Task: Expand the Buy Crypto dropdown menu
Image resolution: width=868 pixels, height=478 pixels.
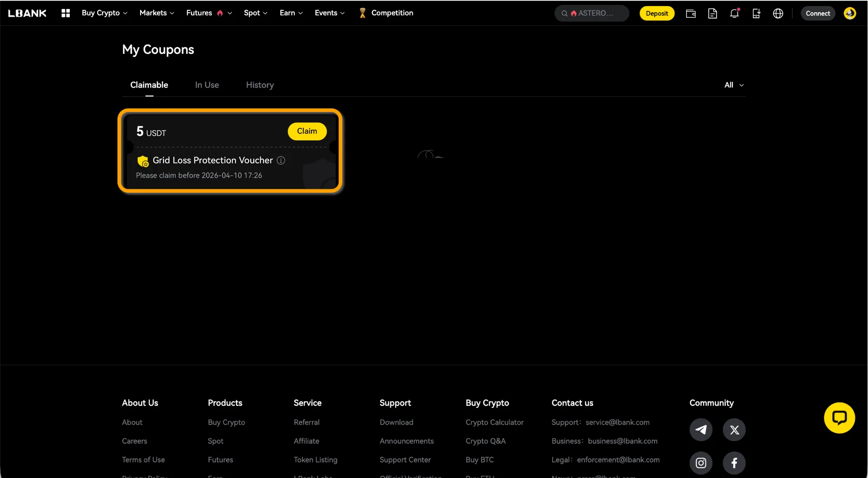Action: tap(104, 13)
